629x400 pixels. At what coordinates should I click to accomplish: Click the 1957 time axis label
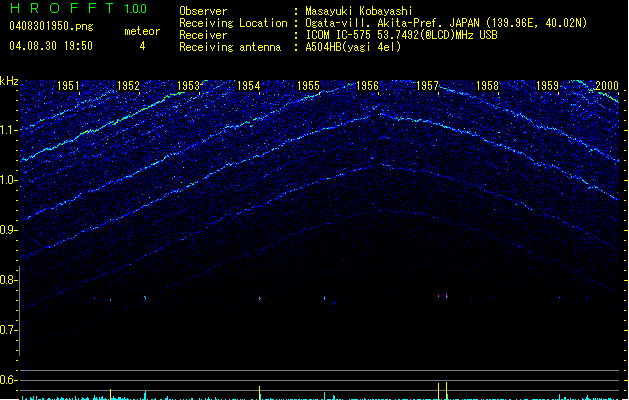(x=428, y=86)
